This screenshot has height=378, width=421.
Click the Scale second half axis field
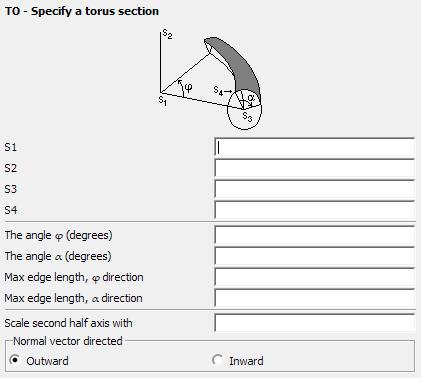pos(315,323)
